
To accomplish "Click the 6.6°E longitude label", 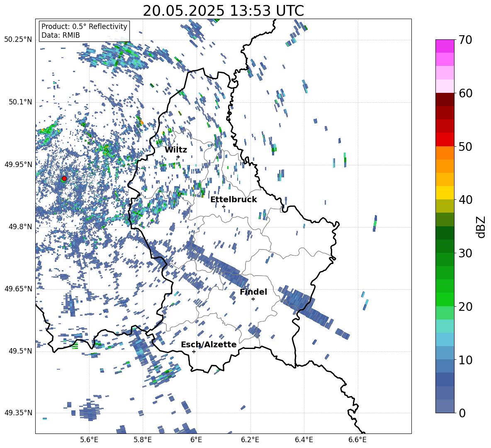I will pyautogui.click(x=357, y=440).
